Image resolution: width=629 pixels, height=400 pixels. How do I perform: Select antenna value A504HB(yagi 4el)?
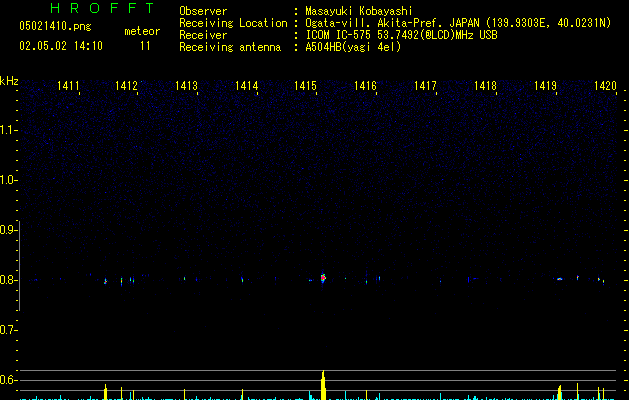coord(353,47)
